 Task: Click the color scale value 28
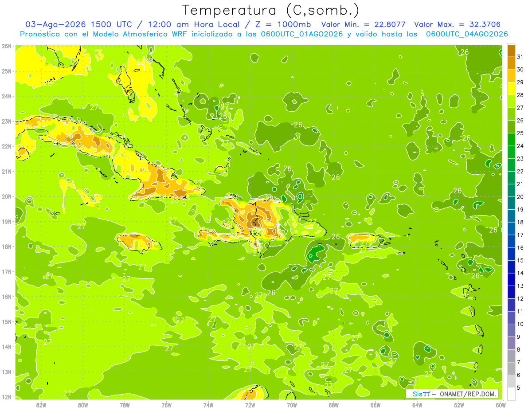click(520, 95)
